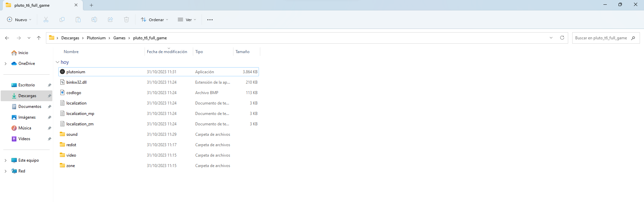Screen dimensions: 644x202
Task: Go back with the left arrow
Action: [7, 38]
